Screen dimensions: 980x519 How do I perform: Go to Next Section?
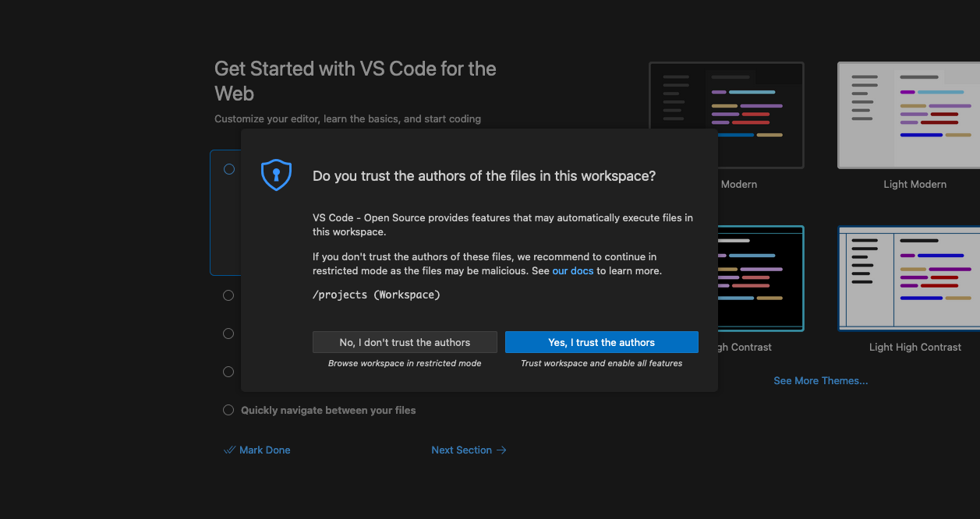tap(469, 450)
